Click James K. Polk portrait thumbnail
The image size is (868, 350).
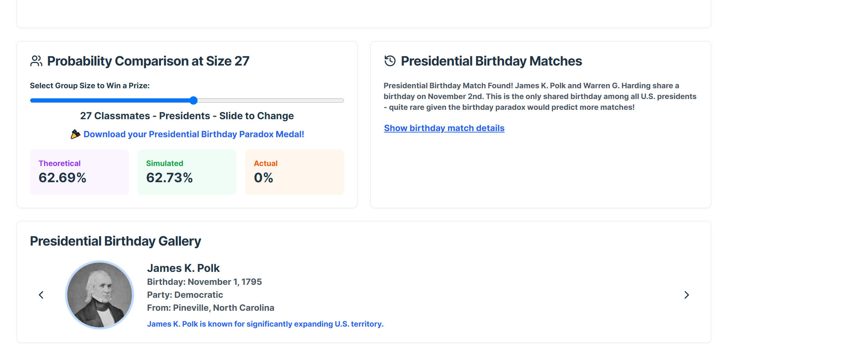pyautogui.click(x=100, y=295)
